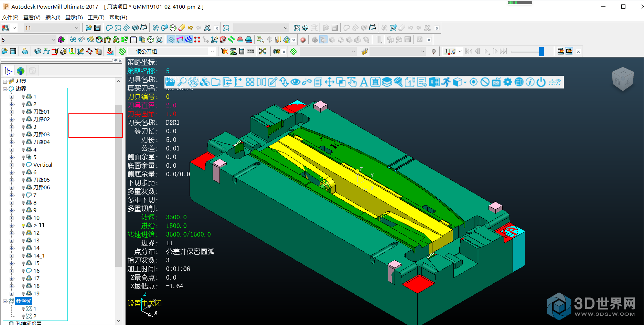Click simulation rewind to start button
Image resolution: width=644 pixels, height=325 pixels.
click(469, 51)
